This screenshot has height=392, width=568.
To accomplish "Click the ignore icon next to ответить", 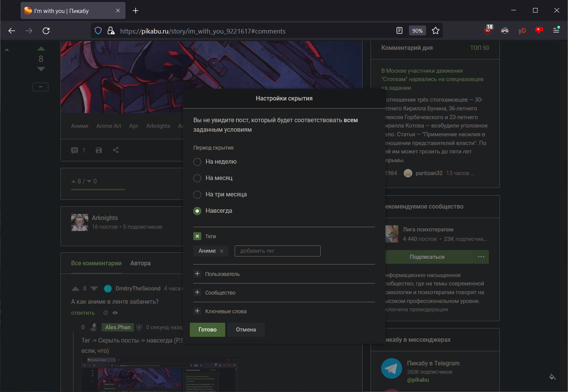I will tap(105, 313).
